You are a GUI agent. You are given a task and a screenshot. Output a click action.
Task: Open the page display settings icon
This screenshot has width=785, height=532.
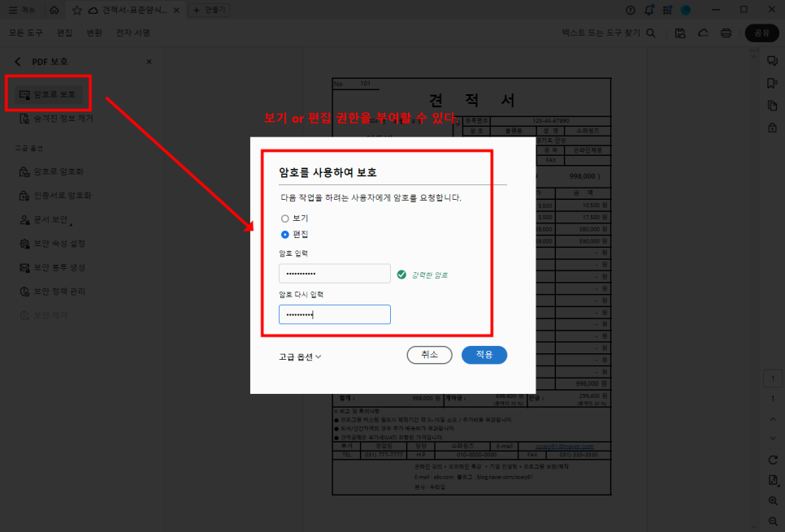[773, 481]
